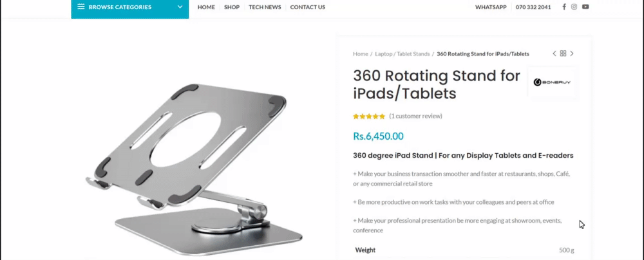Click the five-star rating

click(369, 116)
